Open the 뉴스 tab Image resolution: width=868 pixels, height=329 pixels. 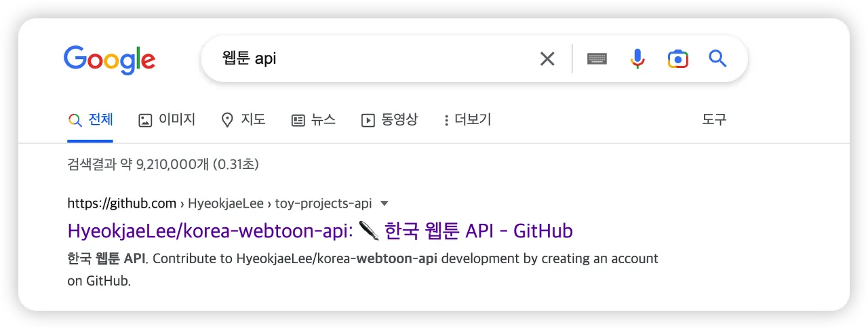coord(313,120)
